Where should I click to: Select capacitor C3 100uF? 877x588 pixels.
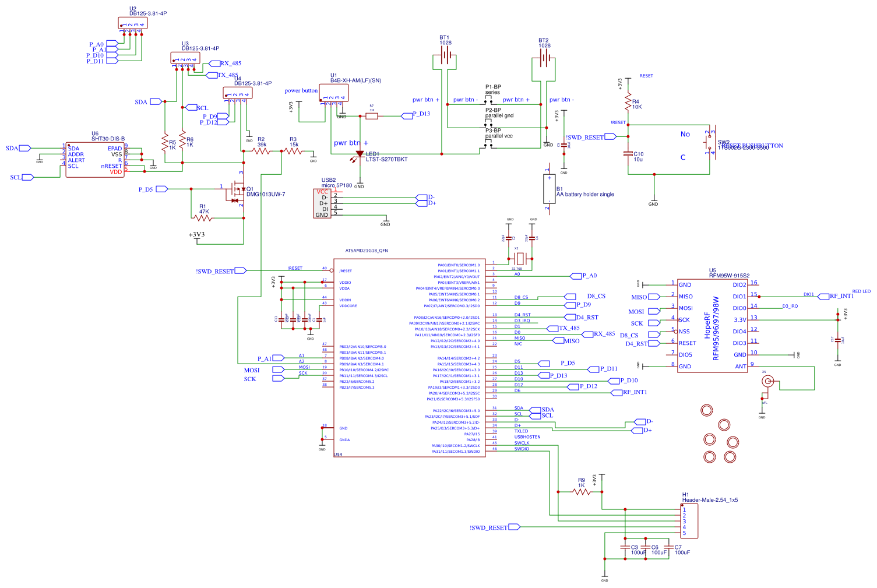(x=626, y=547)
